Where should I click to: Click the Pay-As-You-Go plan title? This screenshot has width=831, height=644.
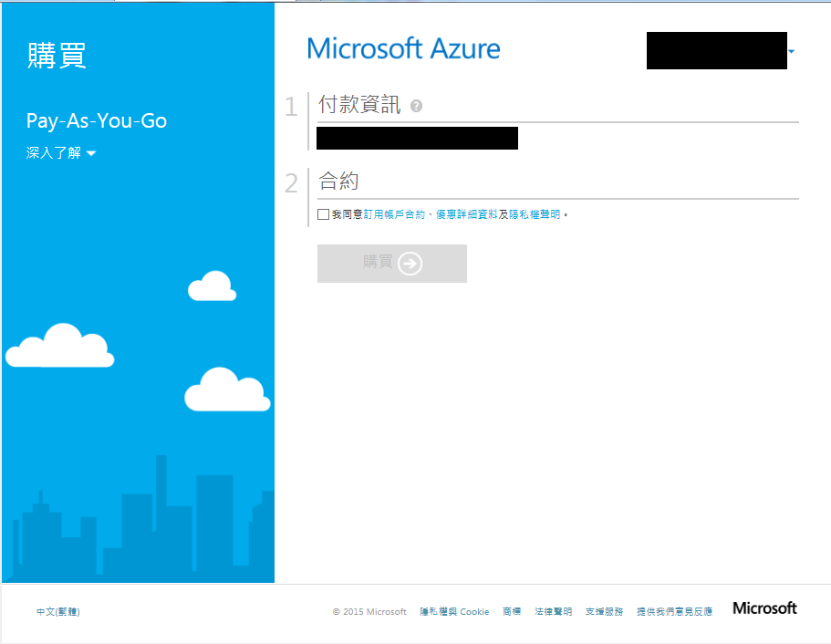tap(97, 120)
